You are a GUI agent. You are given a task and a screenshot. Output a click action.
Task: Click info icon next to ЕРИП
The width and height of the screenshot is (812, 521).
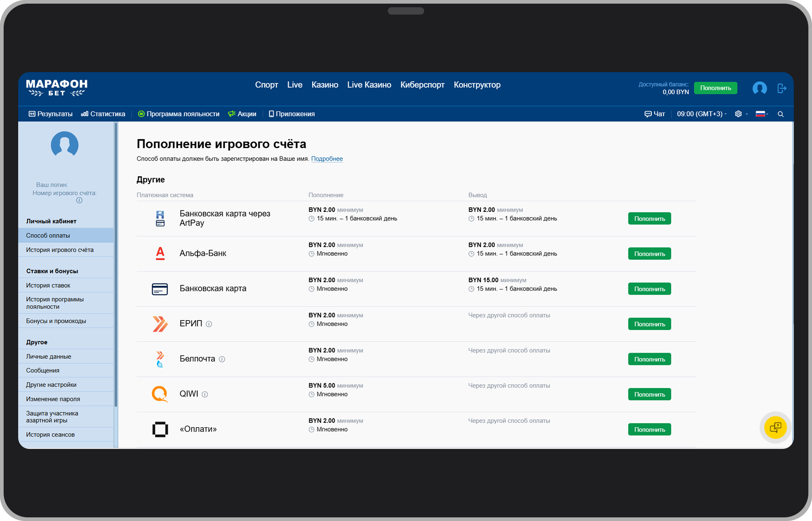[x=209, y=324]
